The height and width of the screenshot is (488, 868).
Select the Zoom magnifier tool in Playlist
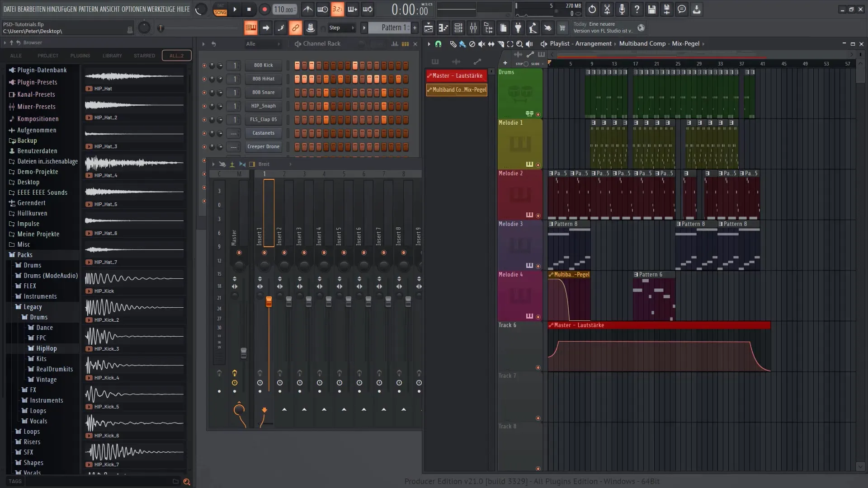519,44
